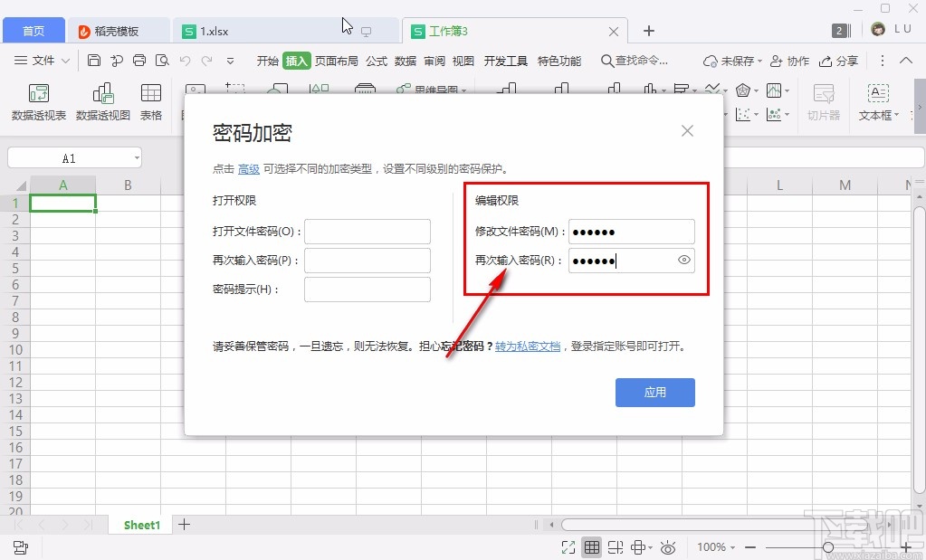Insert a 文本框 (Text Box)
This screenshot has width=926, height=560.
[877, 101]
